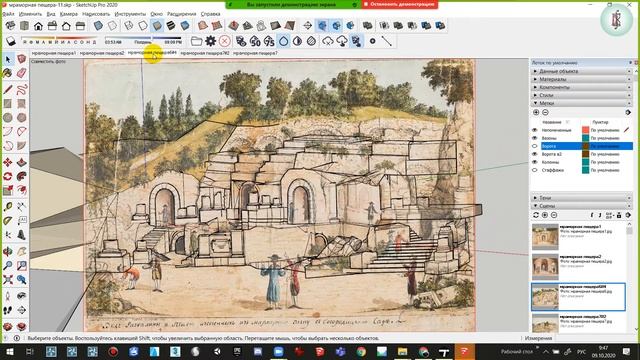Select the Follow Me tool

tap(21, 176)
